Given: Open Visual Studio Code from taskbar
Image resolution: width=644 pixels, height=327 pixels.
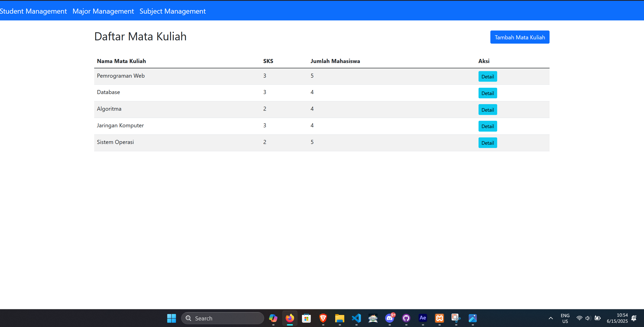Looking at the screenshot, I should click(356, 318).
